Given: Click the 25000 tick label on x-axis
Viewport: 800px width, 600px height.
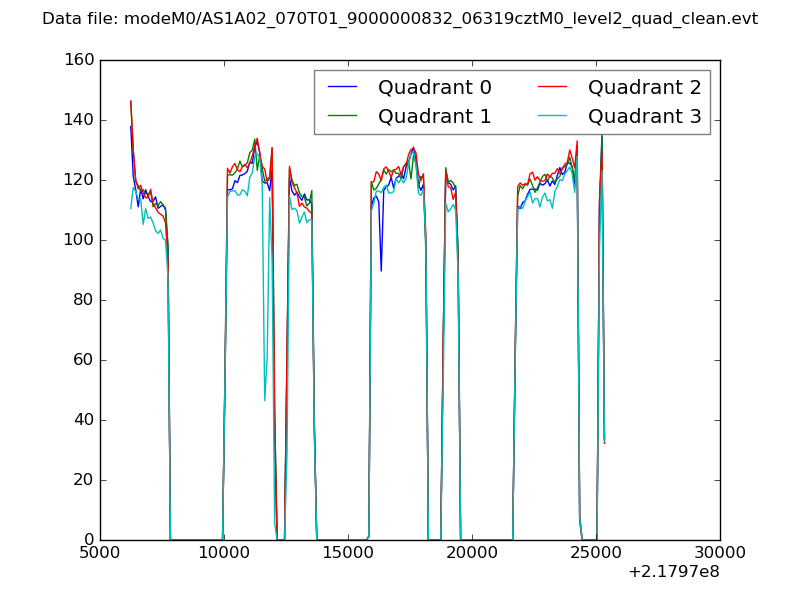Looking at the screenshot, I should [x=595, y=552].
